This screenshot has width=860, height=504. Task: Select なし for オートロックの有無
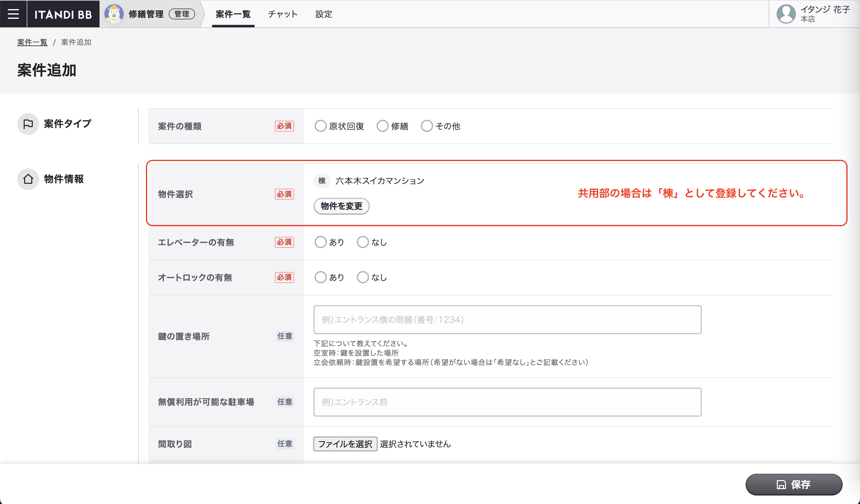point(363,277)
